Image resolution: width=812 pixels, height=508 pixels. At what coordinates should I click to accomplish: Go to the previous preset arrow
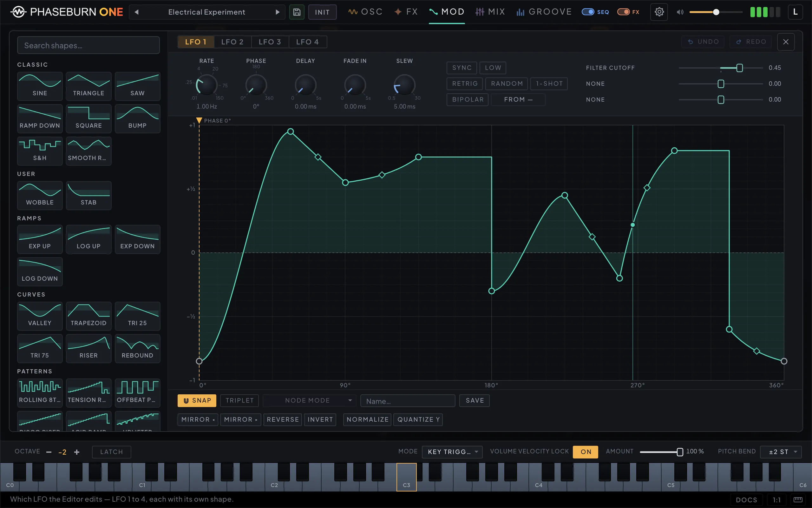click(137, 12)
